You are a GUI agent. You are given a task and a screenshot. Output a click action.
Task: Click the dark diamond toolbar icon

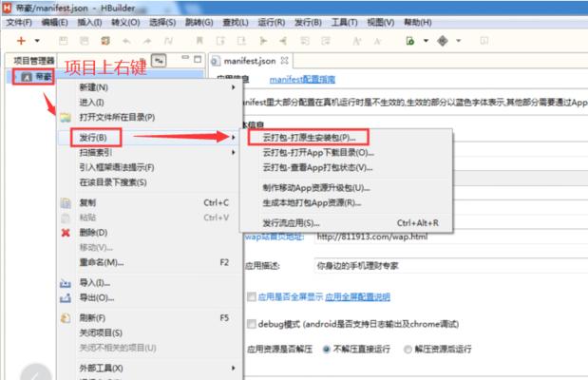point(443,41)
